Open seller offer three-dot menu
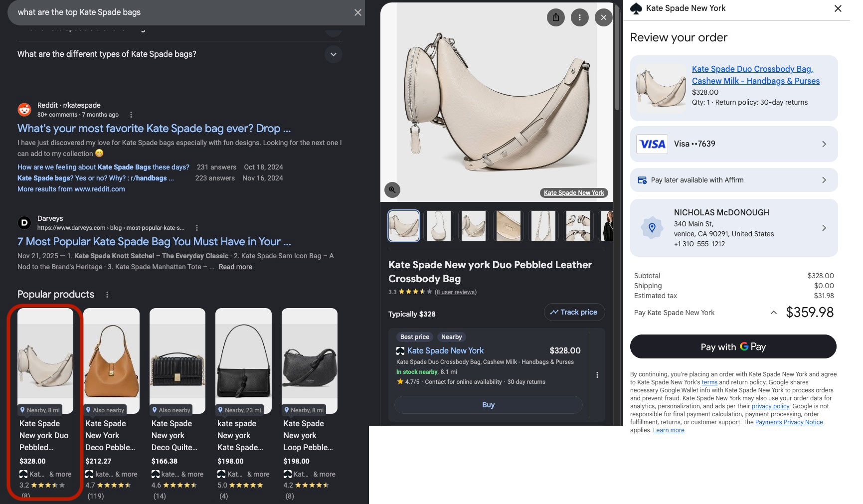 point(597,375)
